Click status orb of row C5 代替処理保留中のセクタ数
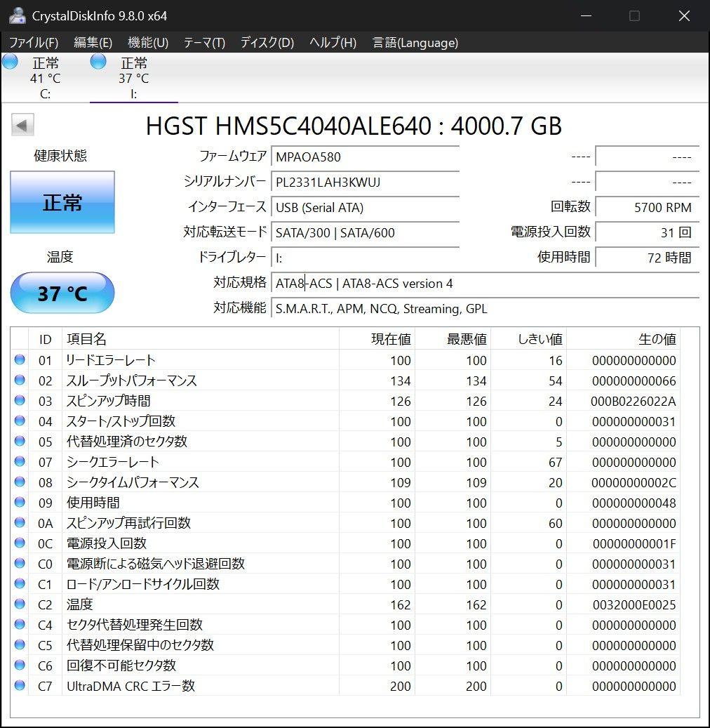 pos(20,644)
